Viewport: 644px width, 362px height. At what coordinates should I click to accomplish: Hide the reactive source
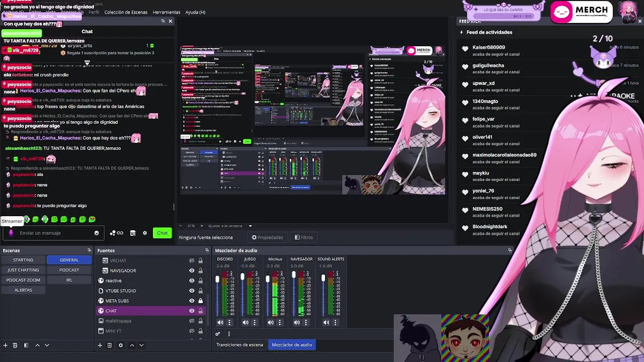[x=192, y=281]
